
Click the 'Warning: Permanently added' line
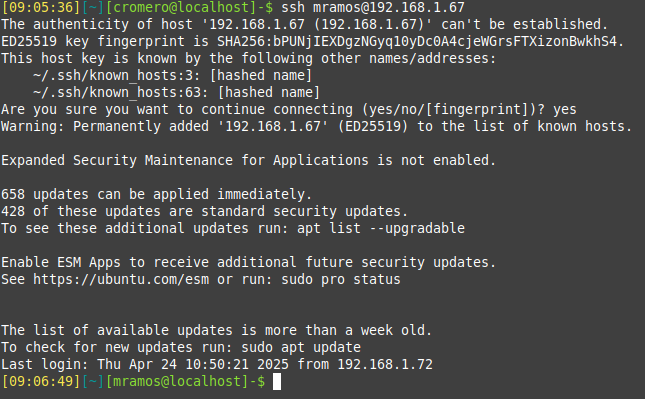pos(316,126)
